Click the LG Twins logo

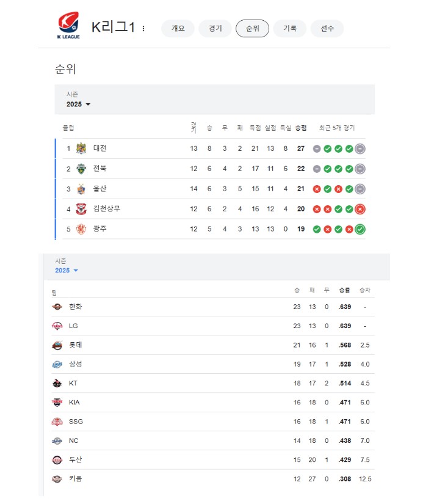57,326
